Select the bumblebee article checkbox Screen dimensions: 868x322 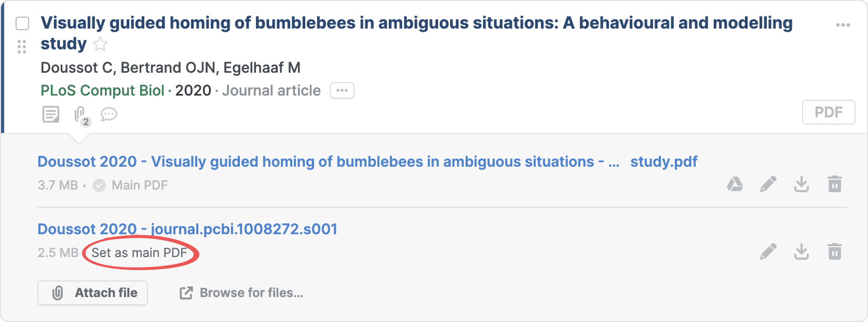22,23
